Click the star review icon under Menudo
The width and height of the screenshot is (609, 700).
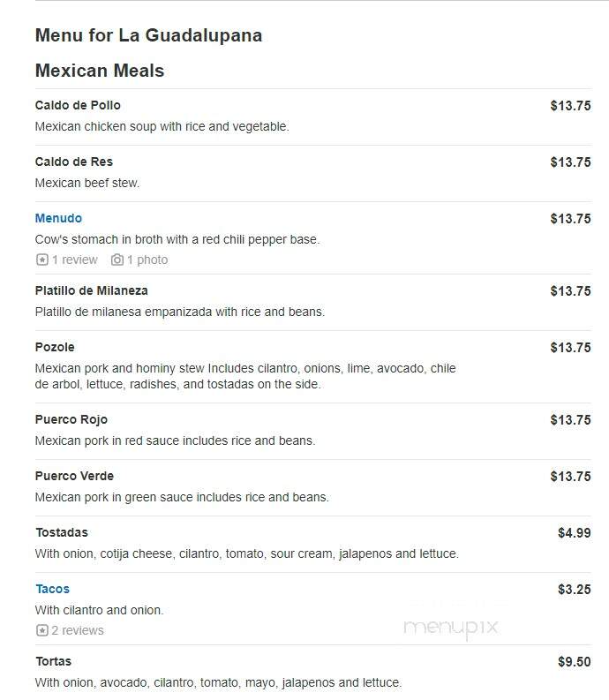[42, 260]
